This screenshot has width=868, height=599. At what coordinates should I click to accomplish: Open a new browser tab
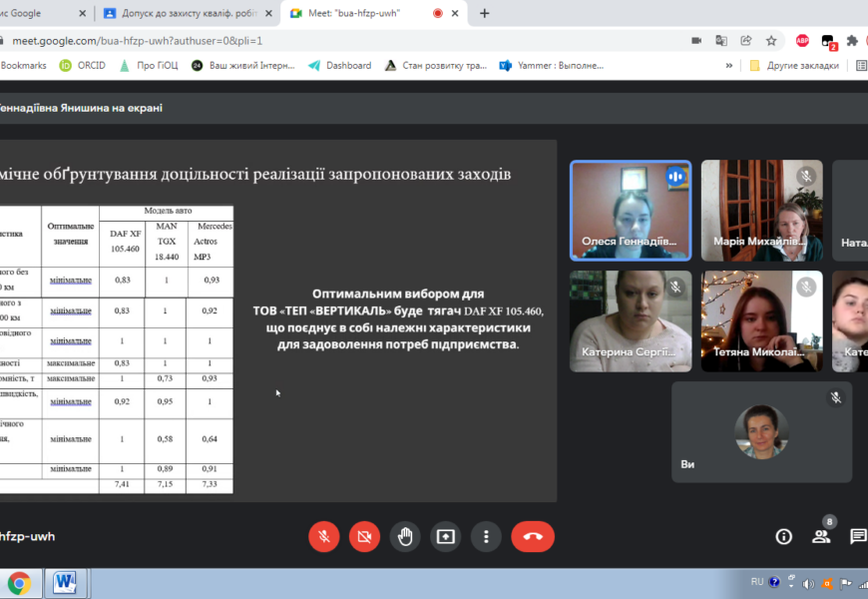(x=485, y=13)
